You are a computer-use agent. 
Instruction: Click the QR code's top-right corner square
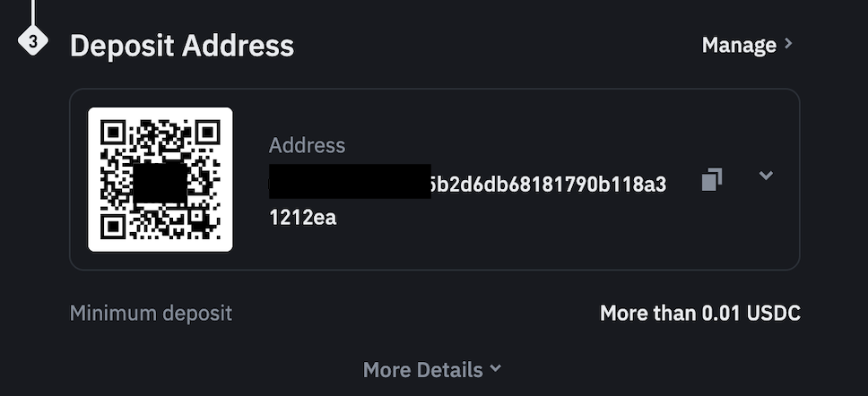tap(207, 133)
